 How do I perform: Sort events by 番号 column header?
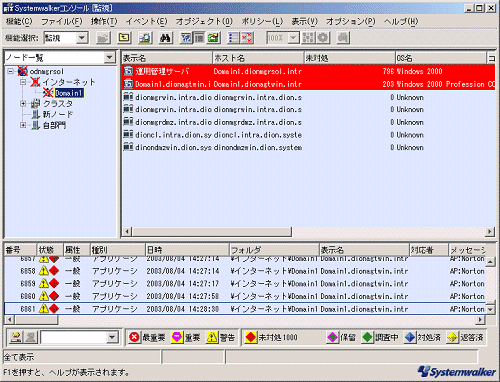[20, 250]
